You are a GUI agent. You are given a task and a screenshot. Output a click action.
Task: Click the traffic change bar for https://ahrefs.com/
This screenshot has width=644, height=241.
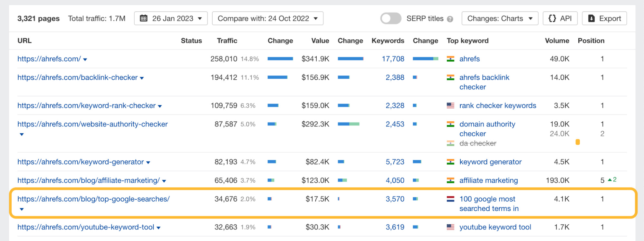click(280, 59)
